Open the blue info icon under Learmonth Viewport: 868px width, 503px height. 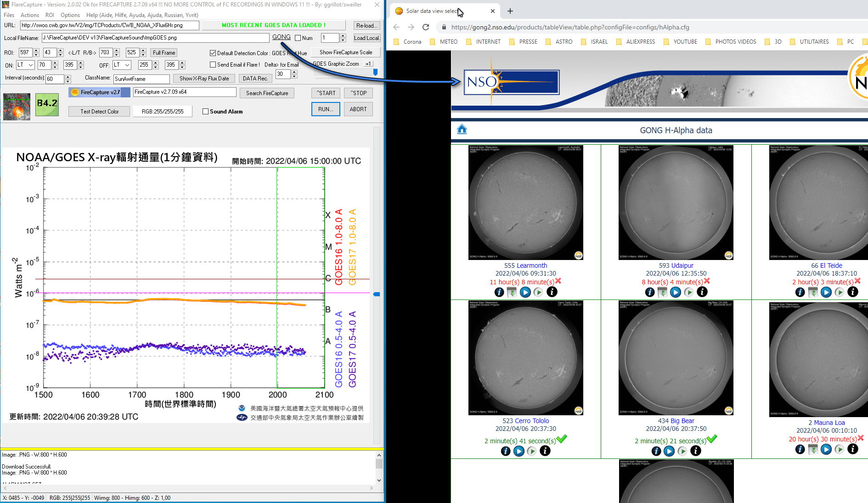coord(499,292)
